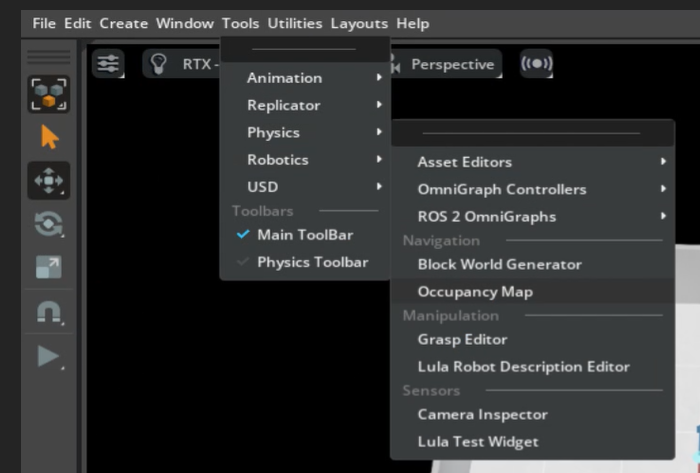Open the File menu

[44, 23]
